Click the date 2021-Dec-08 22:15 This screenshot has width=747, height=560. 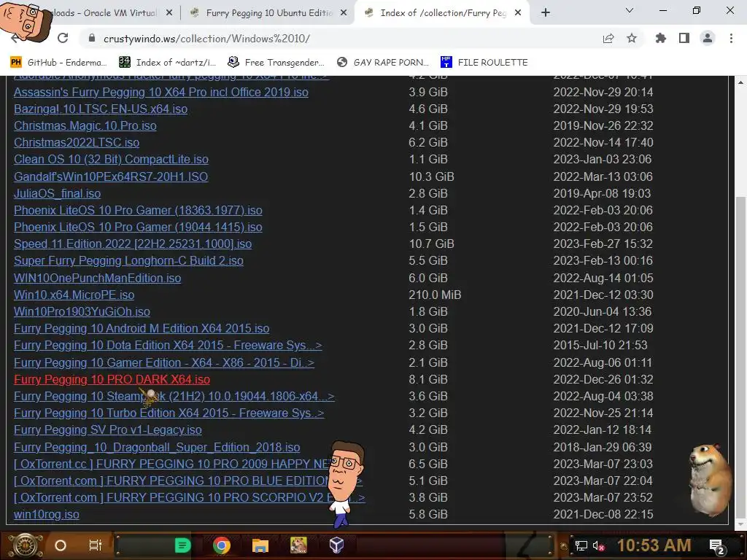(603, 514)
